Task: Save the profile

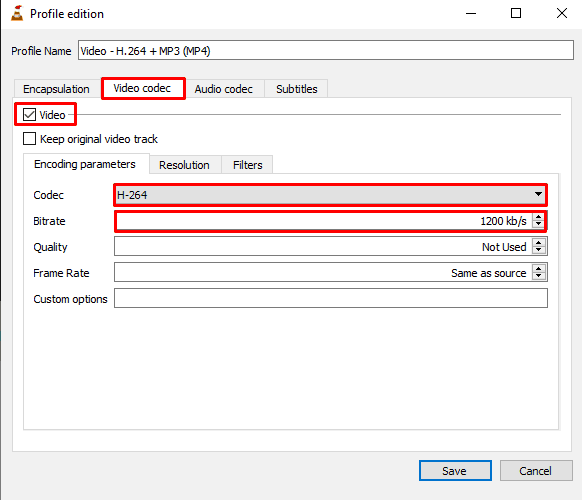Action: pos(455,471)
